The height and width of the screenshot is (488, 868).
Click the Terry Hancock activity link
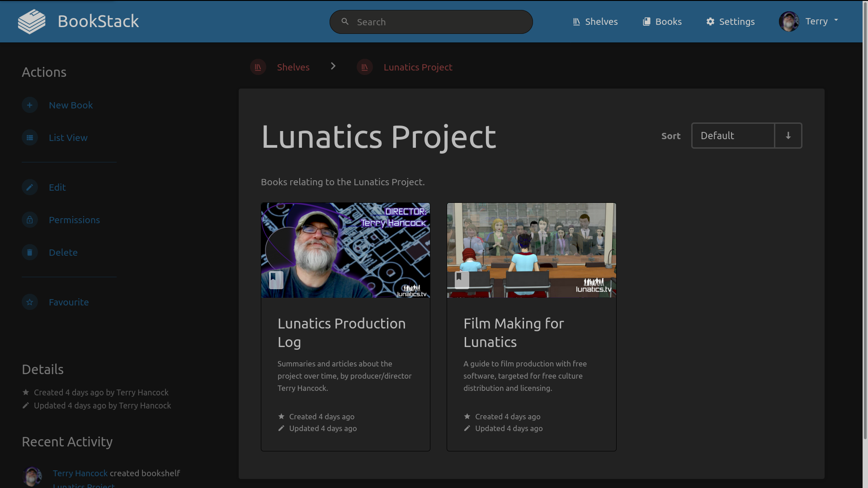pos(80,473)
